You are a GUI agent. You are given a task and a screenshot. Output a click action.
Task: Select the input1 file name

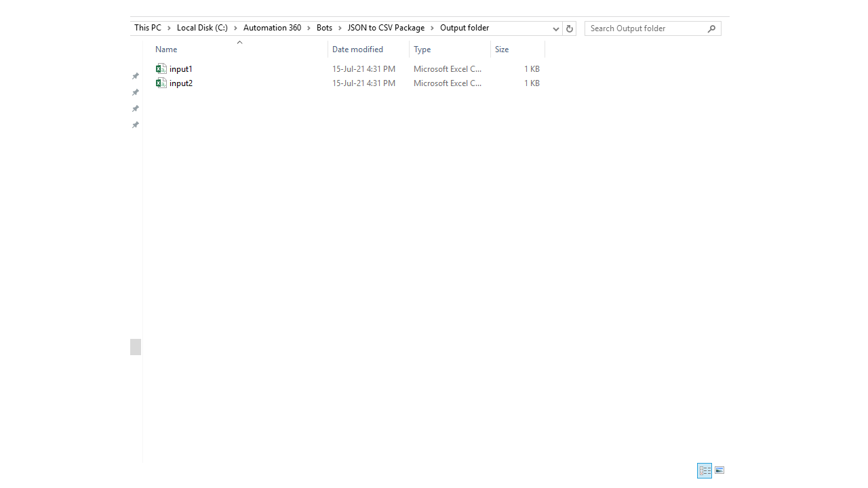click(181, 69)
